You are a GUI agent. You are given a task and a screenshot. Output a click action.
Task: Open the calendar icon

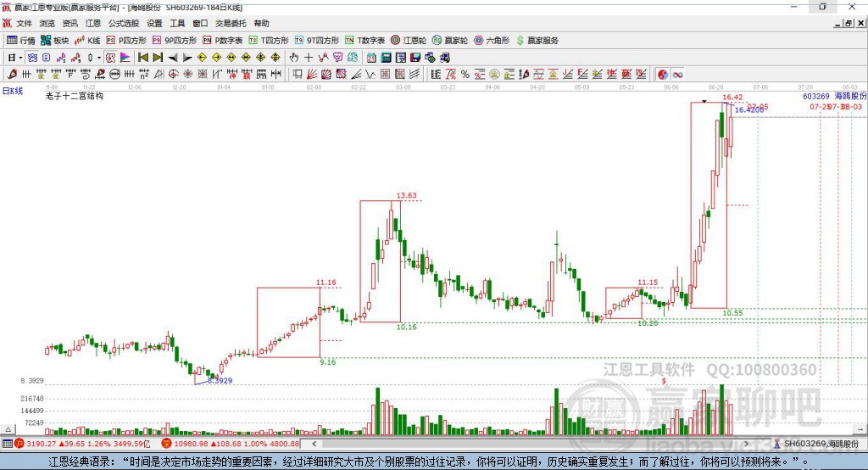point(371,58)
